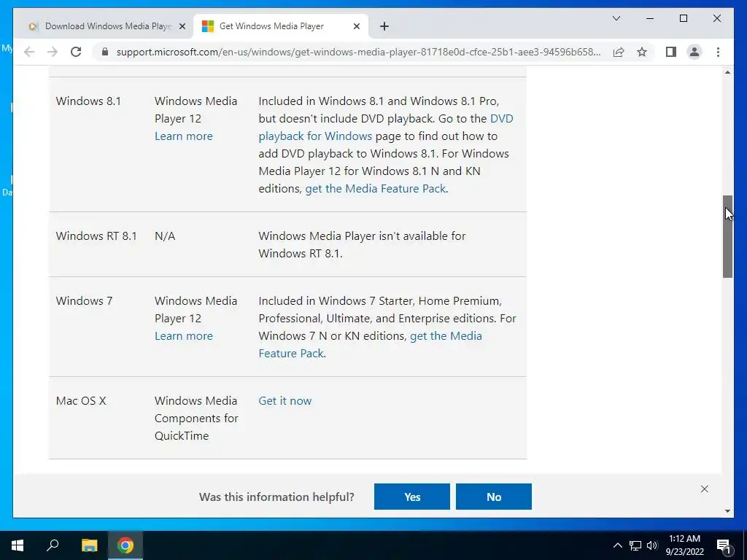This screenshot has width=747, height=560.
Task: Open network status tray icon
Action: 635,545
